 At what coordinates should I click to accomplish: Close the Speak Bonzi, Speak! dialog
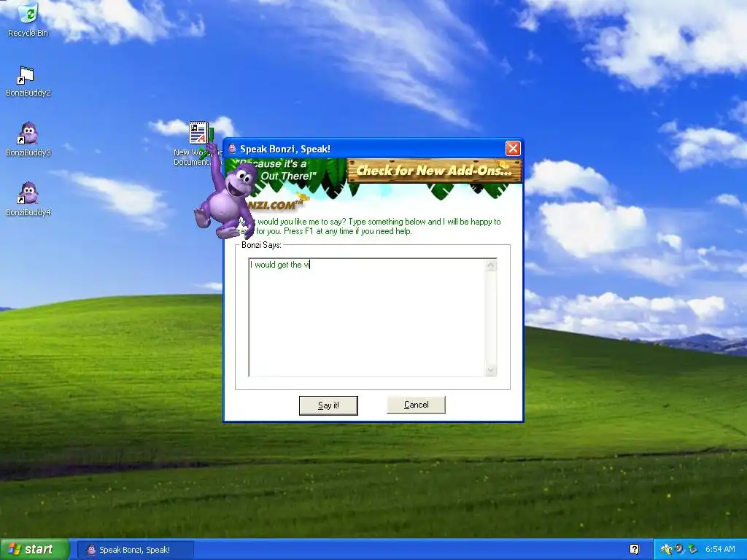513,149
